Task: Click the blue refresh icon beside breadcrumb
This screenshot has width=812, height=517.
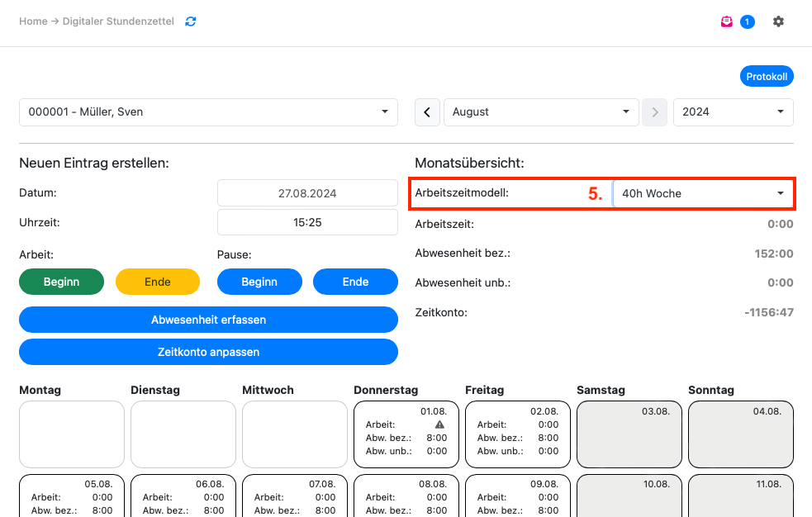Action: coord(191,21)
